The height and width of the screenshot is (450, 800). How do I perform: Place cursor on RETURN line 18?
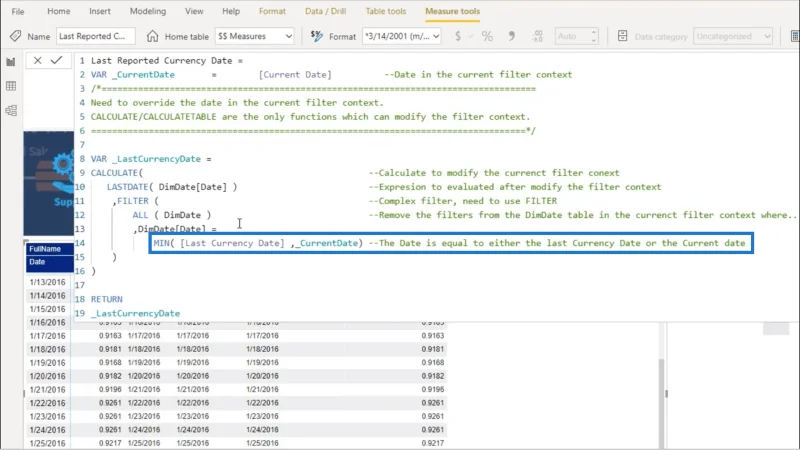pyautogui.click(x=107, y=299)
